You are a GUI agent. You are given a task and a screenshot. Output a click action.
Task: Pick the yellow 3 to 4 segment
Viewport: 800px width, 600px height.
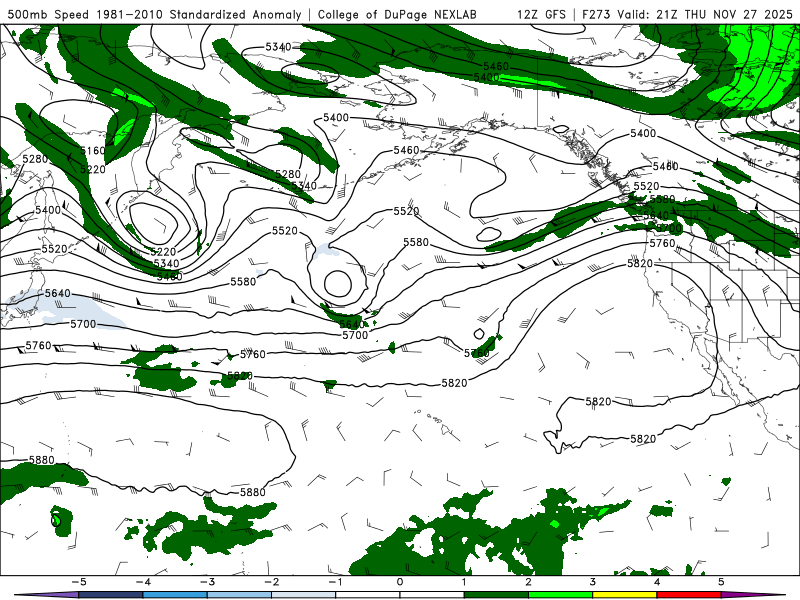pyautogui.click(x=625, y=595)
